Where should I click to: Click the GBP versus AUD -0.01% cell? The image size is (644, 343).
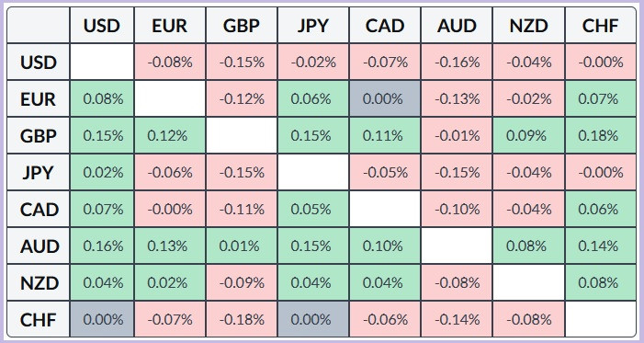coord(457,136)
